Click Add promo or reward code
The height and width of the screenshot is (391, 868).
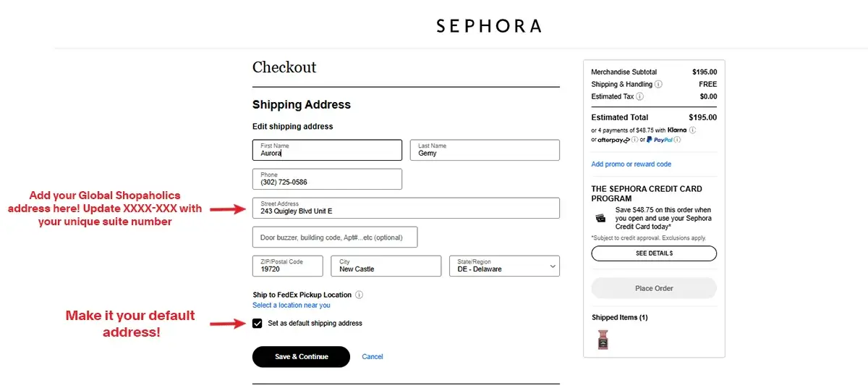click(x=631, y=164)
